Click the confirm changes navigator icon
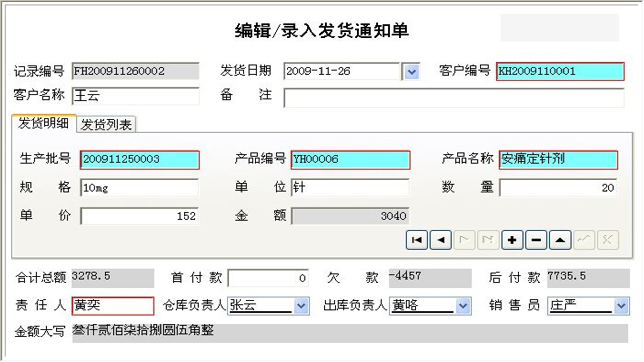This screenshot has height=362, width=644. click(x=584, y=240)
